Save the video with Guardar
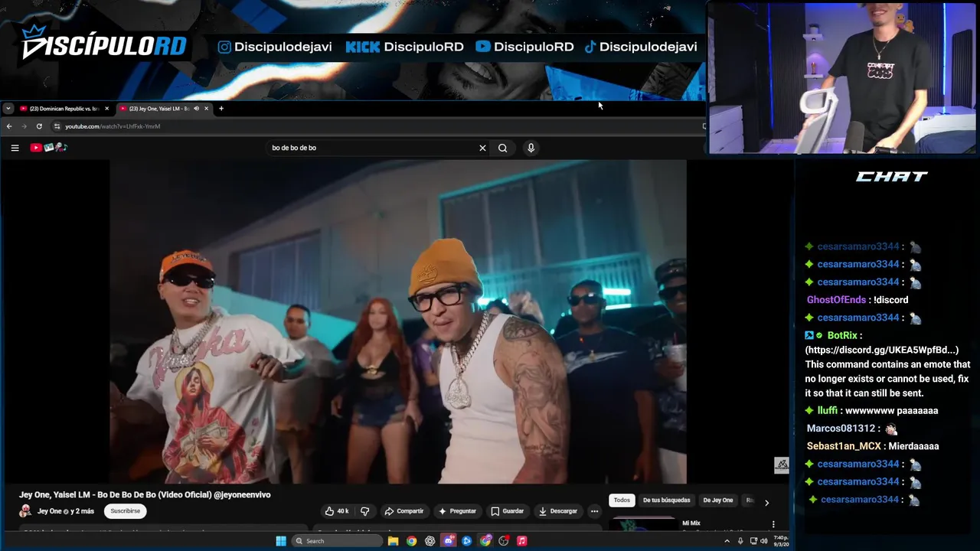Image resolution: width=980 pixels, height=551 pixels. pos(507,511)
